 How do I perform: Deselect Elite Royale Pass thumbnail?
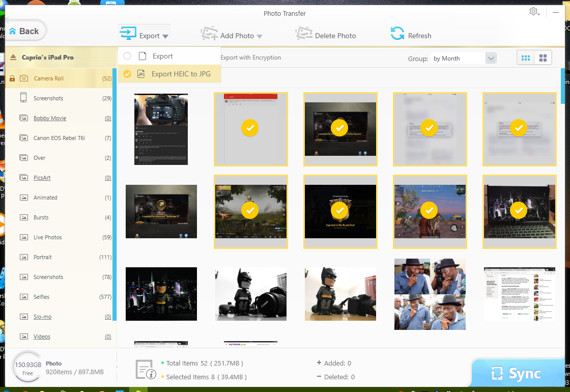(x=340, y=212)
